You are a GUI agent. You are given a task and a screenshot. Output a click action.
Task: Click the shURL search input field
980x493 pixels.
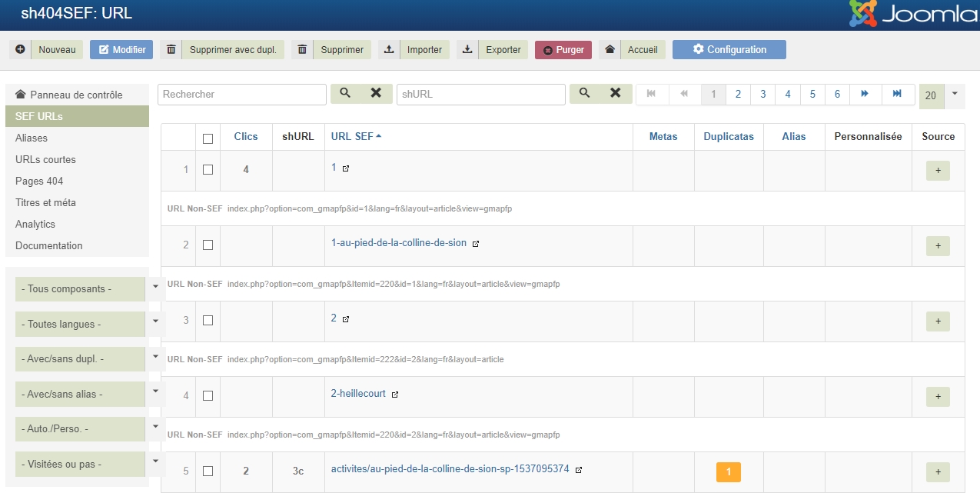point(481,94)
